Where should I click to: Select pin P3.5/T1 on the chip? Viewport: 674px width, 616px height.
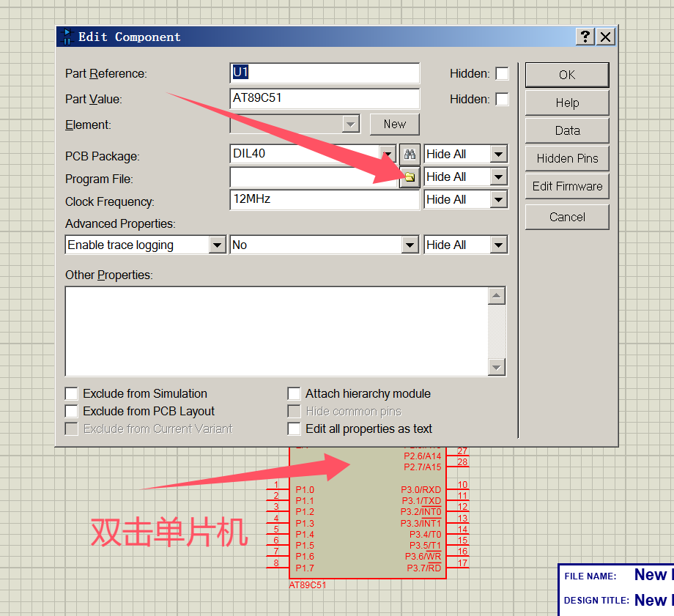(x=425, y=546)
